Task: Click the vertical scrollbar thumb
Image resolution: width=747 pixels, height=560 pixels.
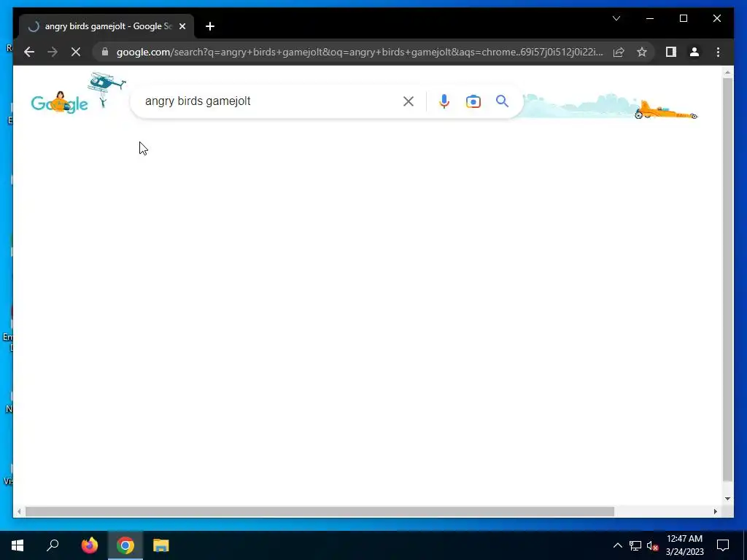Action: (727, 279)
